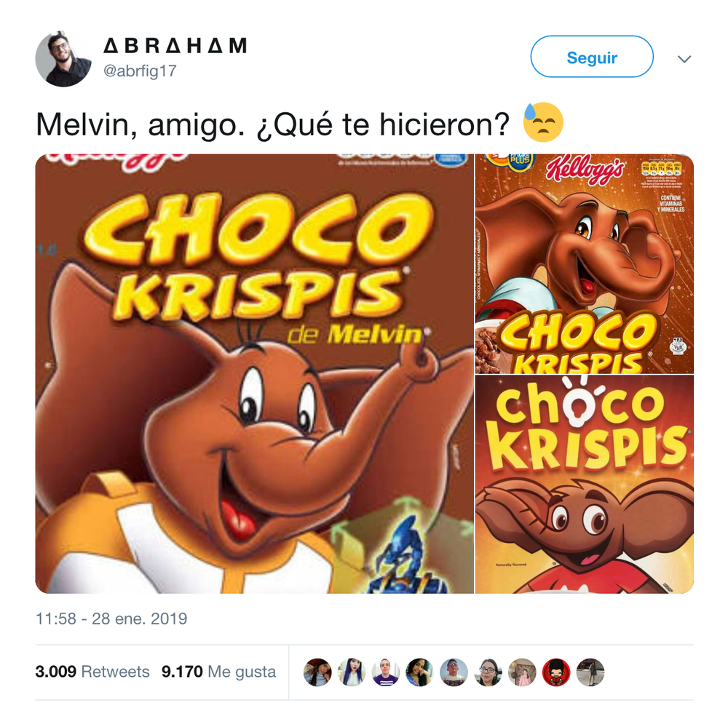Open the bottom-right new Choco Krispis image
The image size is (728, 703).
coord(585,485)
